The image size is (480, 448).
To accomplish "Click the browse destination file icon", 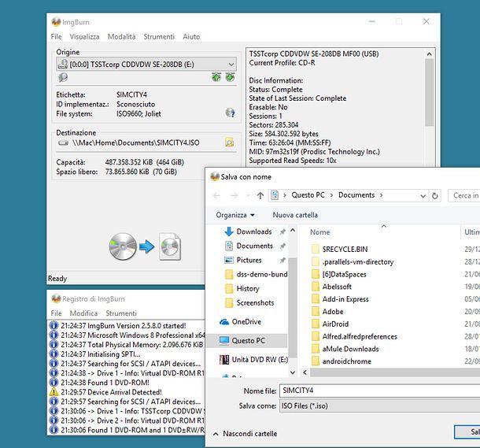I will coord(230,143).
